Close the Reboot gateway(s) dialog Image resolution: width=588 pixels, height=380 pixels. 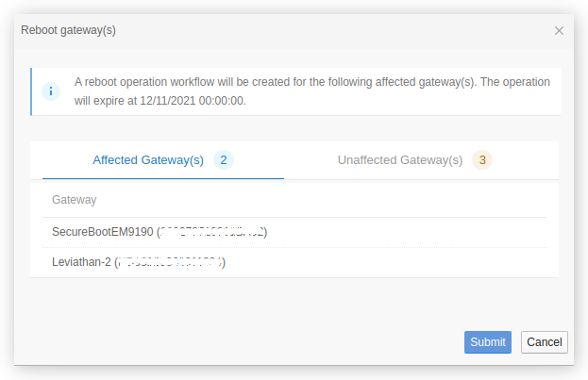(x=559, y=31)
